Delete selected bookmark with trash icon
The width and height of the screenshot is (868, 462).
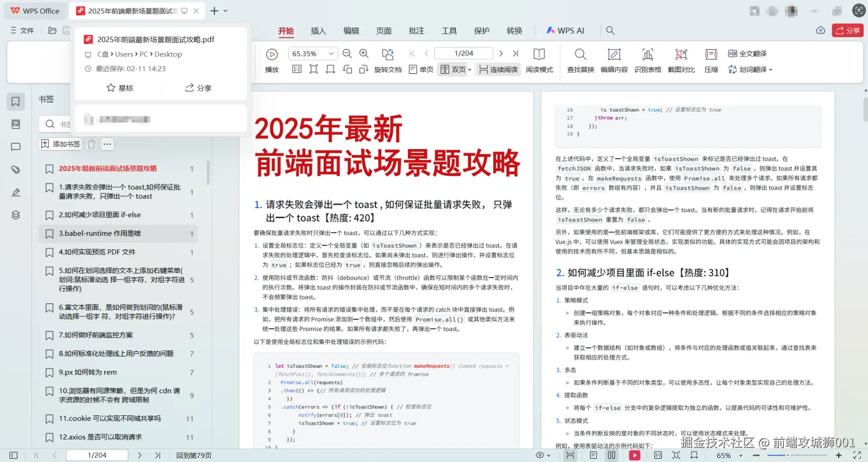[92, 144]
